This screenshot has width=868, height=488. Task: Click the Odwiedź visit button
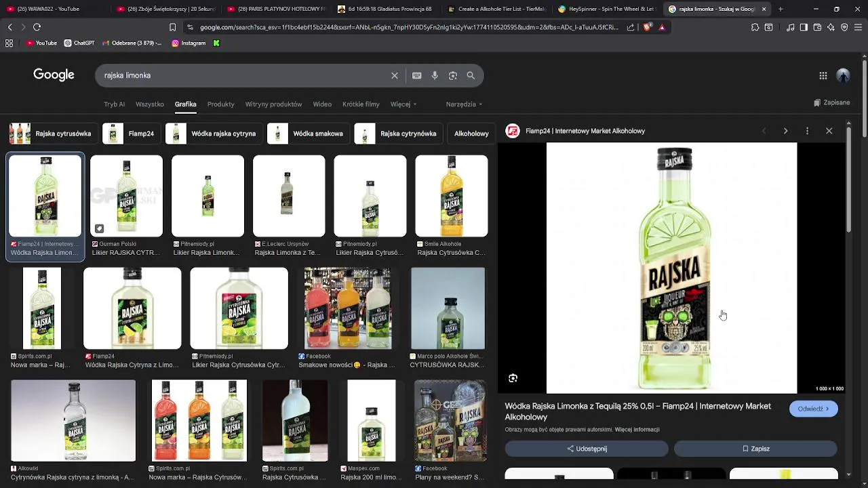[x=814, y=409]
